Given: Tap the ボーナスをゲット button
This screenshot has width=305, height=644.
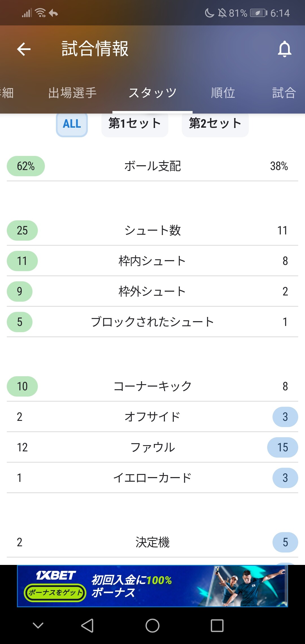Looking at the screenshot, I should (55, 592).
